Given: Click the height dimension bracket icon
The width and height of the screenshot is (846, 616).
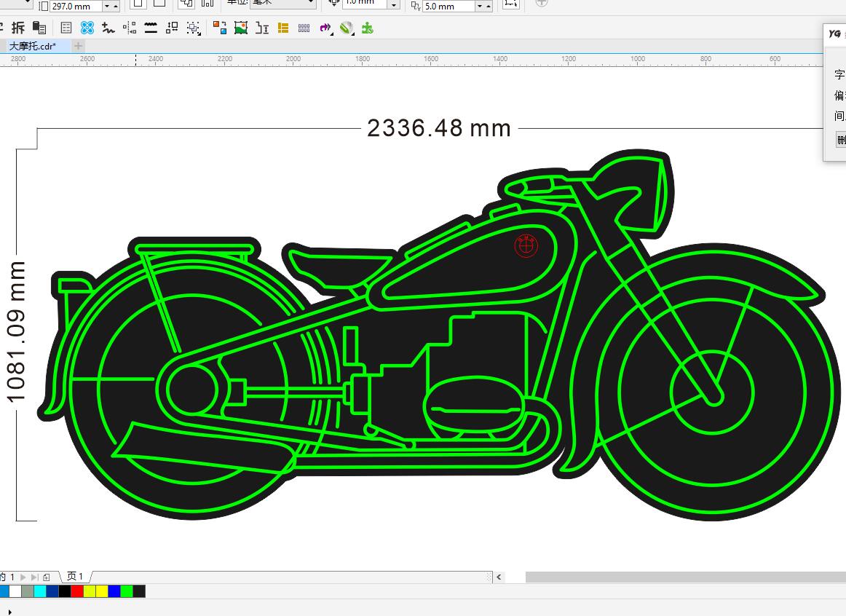Looking at the screenshot, I should point(262,28).
